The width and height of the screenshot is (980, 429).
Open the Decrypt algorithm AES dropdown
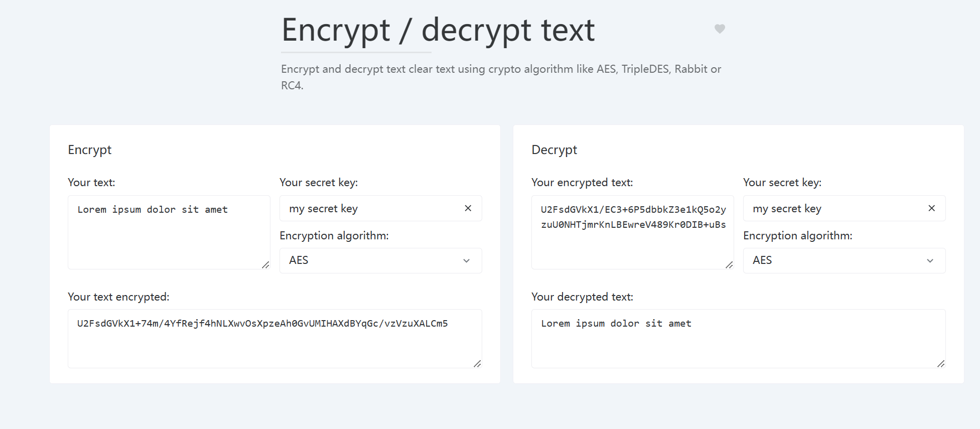(835, 260)
